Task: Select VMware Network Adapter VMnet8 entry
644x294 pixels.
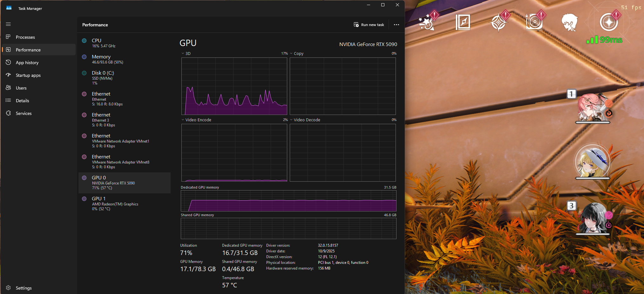Action: 125,162
